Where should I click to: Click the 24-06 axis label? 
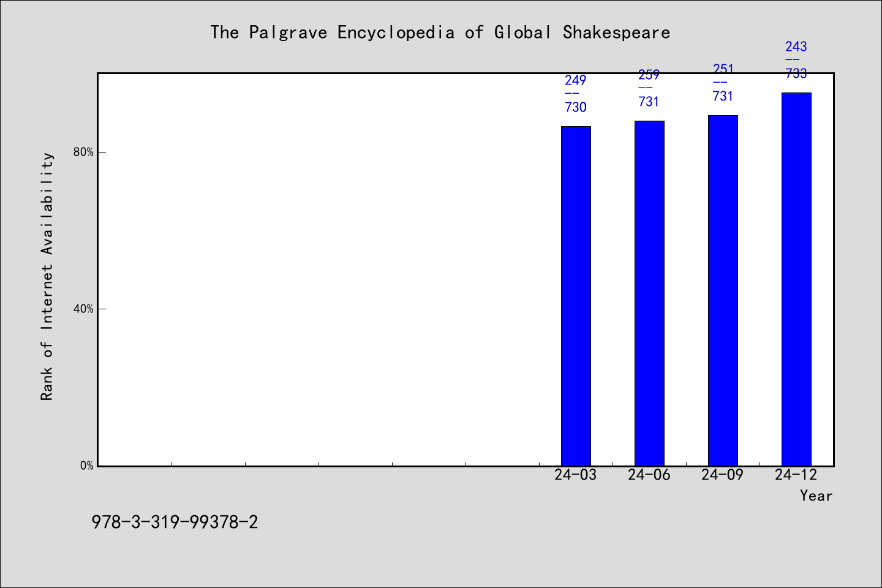649,475
